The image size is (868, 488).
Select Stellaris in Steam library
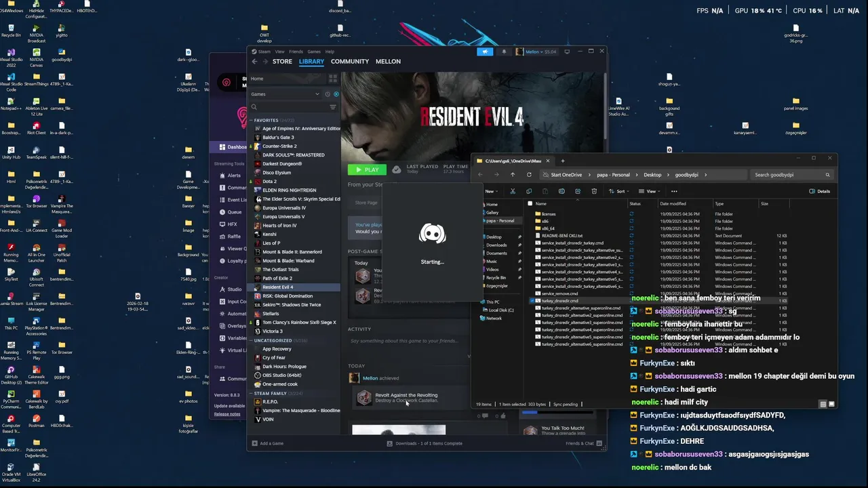tap(271, 314)
